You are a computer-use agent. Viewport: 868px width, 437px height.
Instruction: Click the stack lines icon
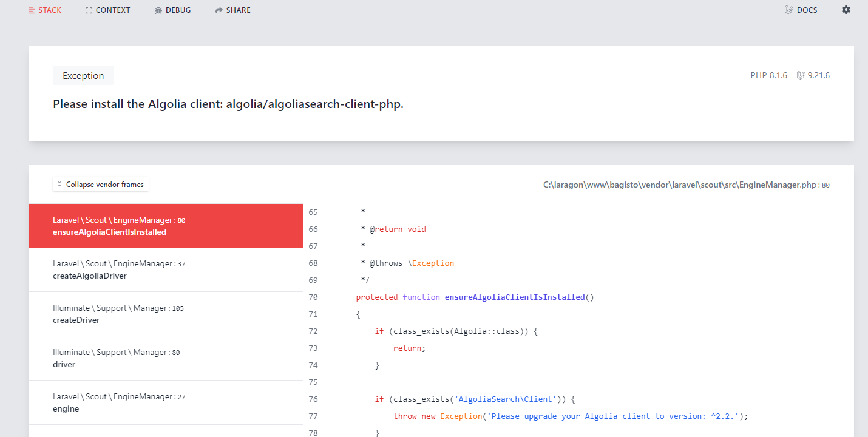tap(32, 10)
